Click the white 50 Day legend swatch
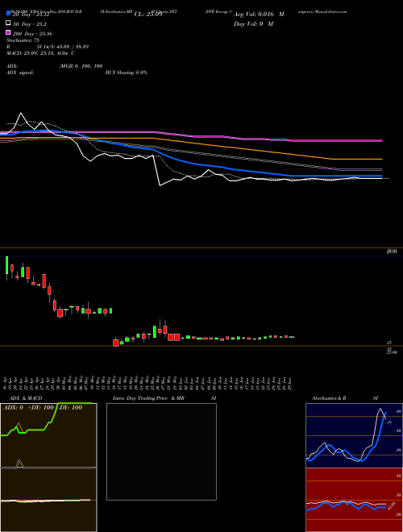403x532 pixels. 8,23
